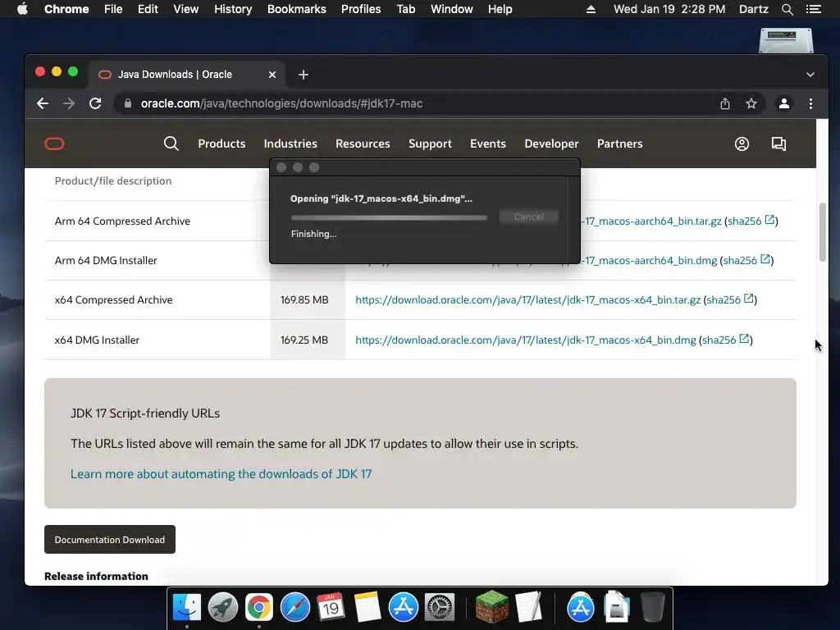840x630 pixels.
Task: Open Industries in Oracle navigation
Action: pos(290,144)
